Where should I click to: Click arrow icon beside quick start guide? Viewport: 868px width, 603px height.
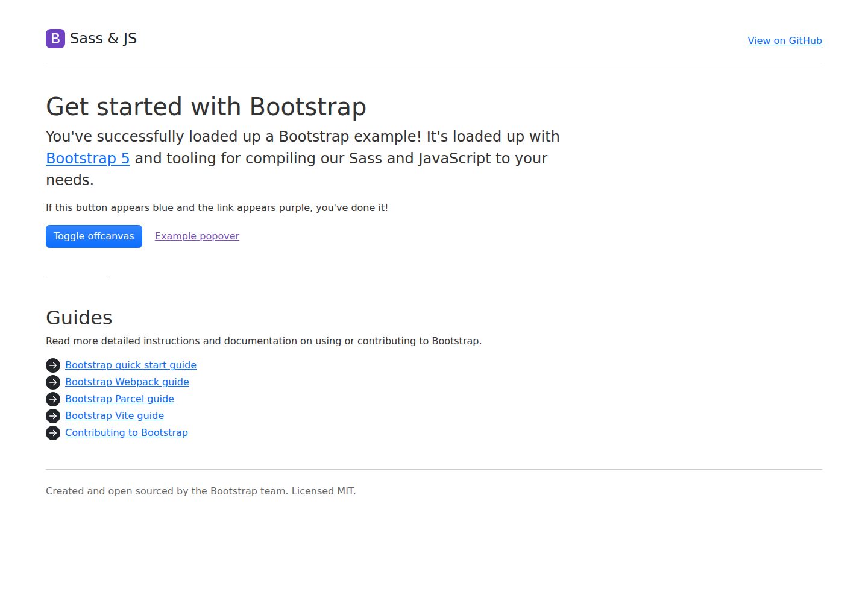click(53, 365)
